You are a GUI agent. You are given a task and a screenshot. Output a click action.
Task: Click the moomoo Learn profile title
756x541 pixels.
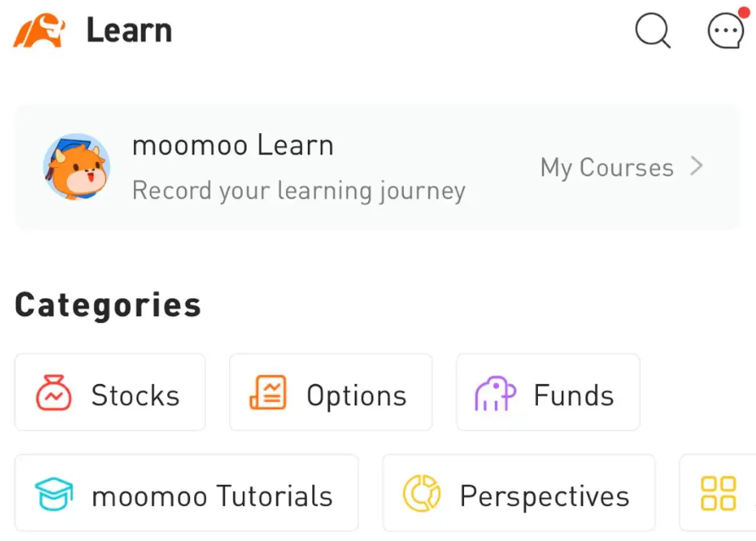232,145
